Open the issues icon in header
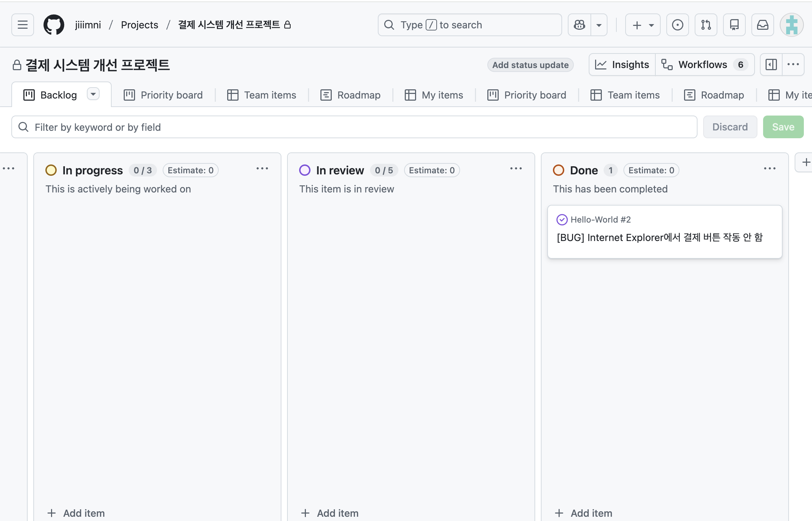 (x=677, y=25)
